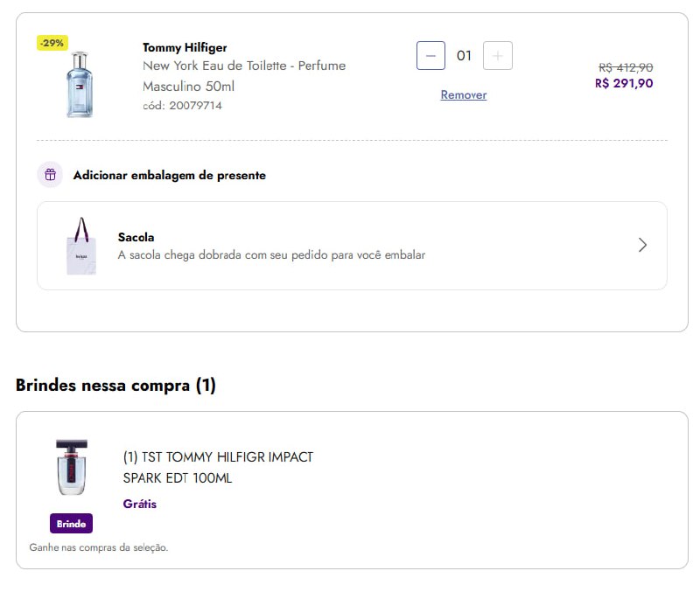Viewport: 700px width, 592px height.
Task: Open the Tommy Hilfiger perfume thumbnail
Action: (80, 85)
